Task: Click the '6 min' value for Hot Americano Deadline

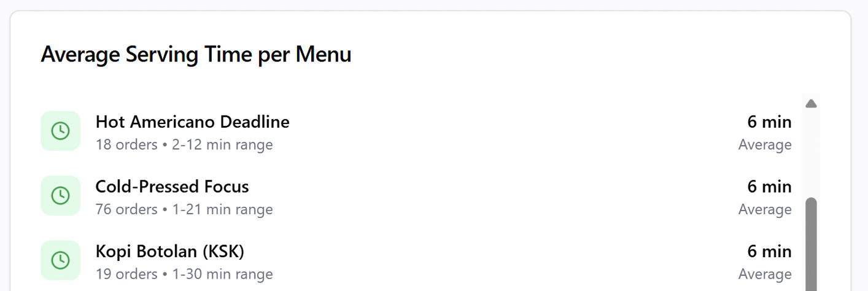Action: click(769, 122)
